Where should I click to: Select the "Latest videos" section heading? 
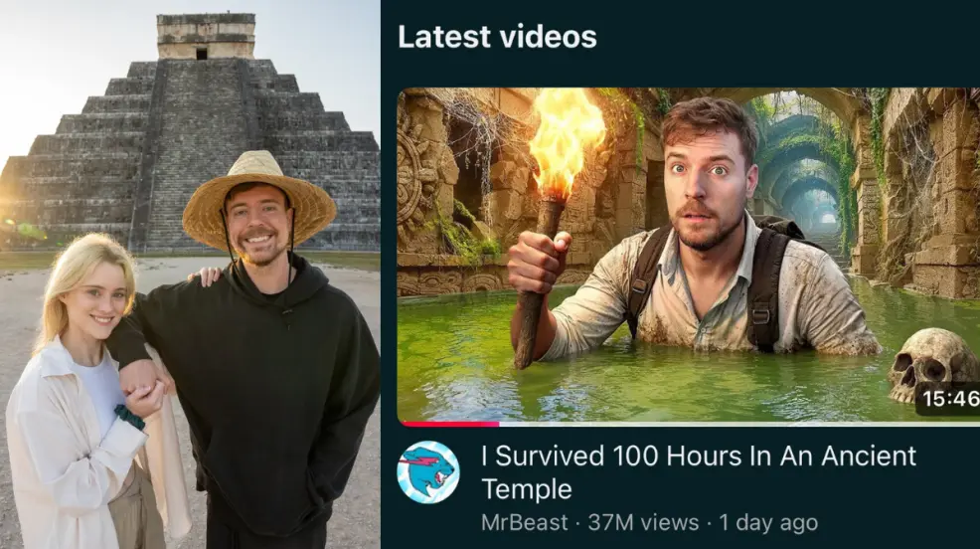click(497, 36)
